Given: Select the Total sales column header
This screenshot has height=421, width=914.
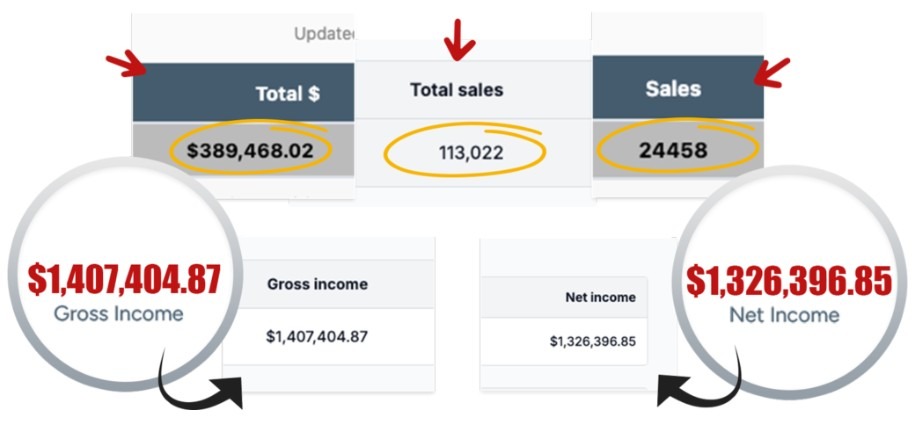Looking at the screenshot, I should (x=456, y=90).
